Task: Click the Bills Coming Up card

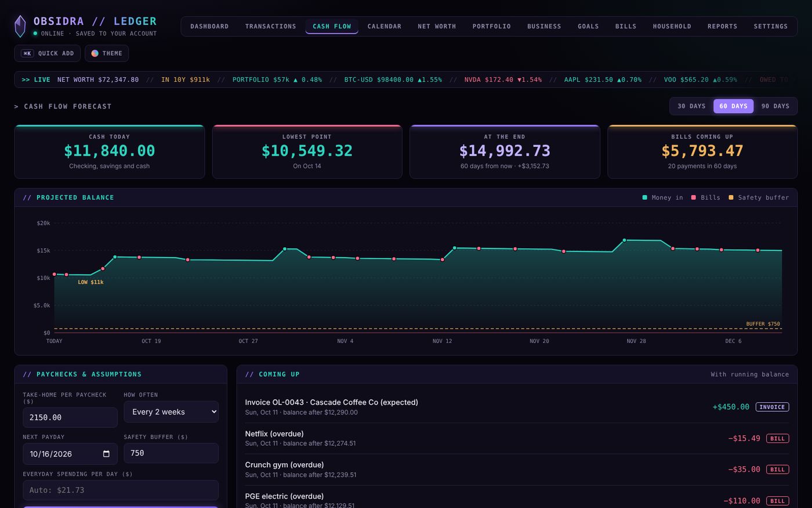Action: (x=702, y=152)
